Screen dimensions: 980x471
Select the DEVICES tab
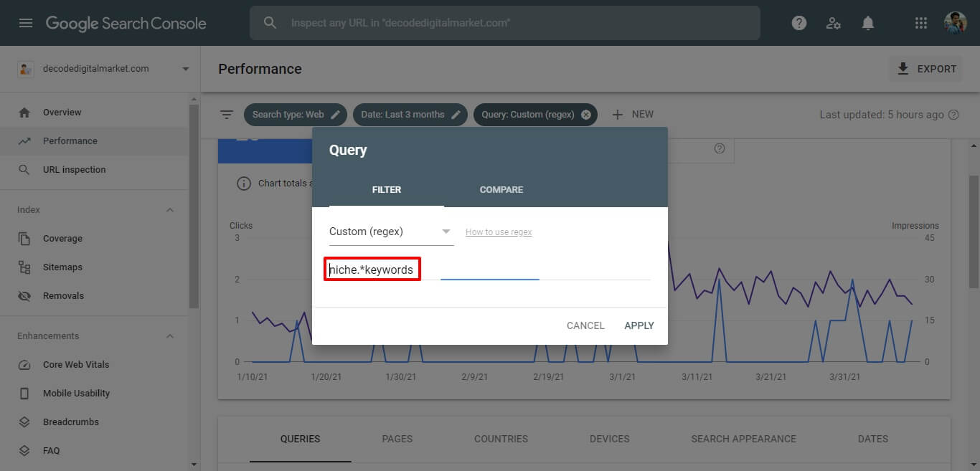point(609,439)
